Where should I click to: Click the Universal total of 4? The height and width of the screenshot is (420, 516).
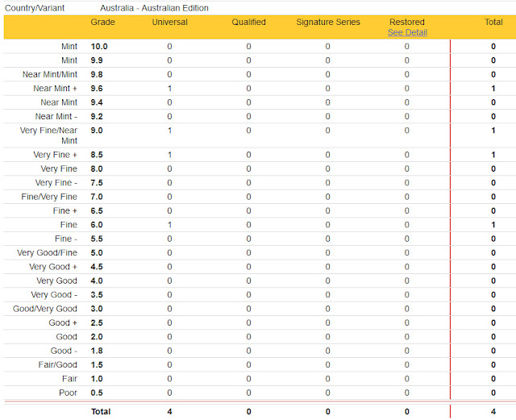tap(169, 411)
